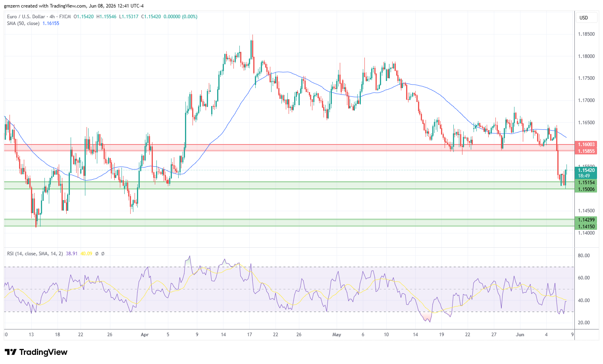Click the 17 date label on time axis
Screen dimensions: 603x364
pos(249,335)
